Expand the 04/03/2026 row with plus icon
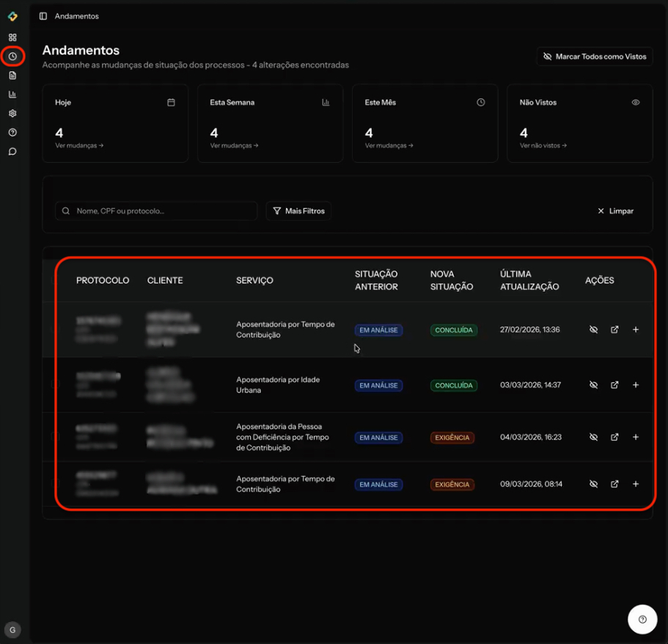This screenshot has height=644, width=668. 636,437
